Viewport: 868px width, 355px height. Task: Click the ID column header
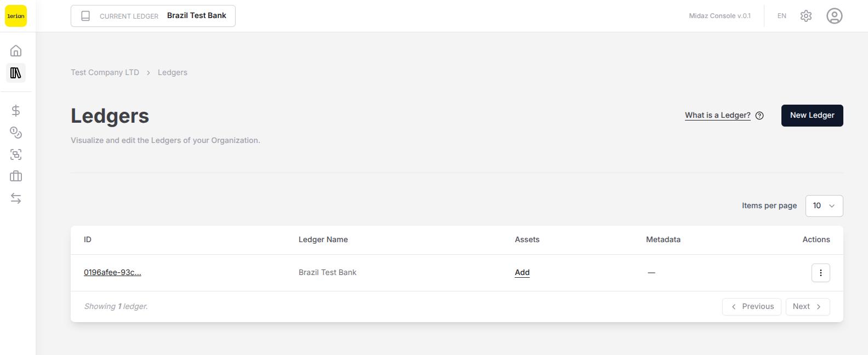pyautogui.click(x=88, y=239)
